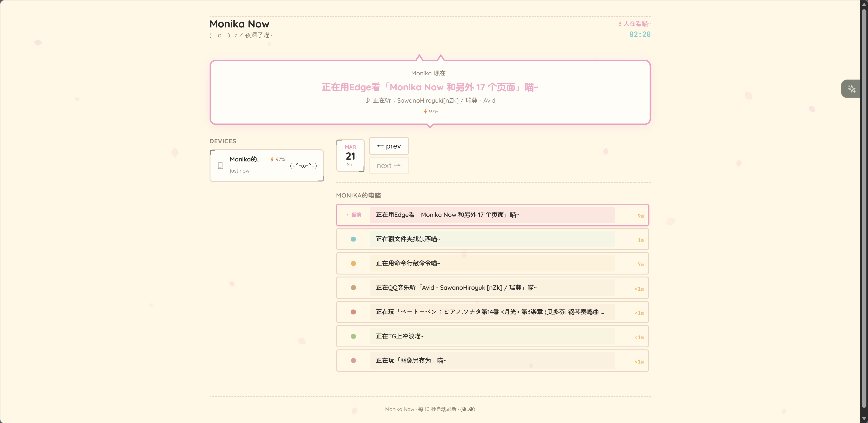
Task: Click the <1m duration on TG上冲浪 row
Action: [639, 337]
